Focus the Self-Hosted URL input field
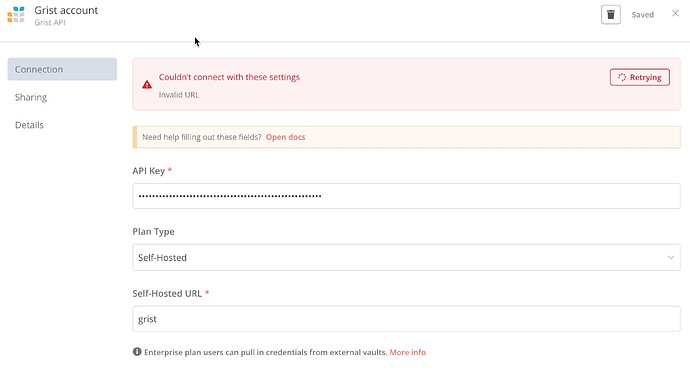This screenshot has width=690, height=378. (x=406, y=319)
